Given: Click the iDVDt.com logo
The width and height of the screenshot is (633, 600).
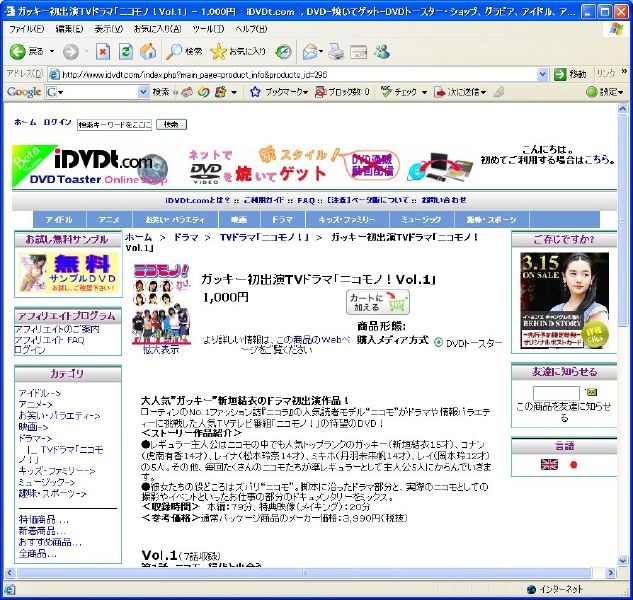Looking at the screenshot, I should [90, 166].
